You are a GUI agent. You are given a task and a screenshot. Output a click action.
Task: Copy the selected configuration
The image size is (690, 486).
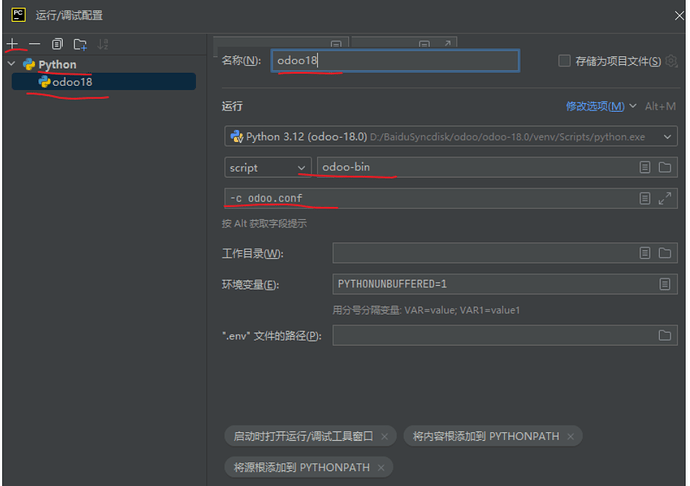point(57,44)
